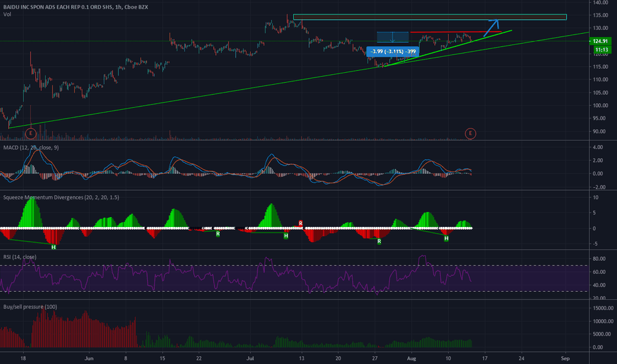Click the 95.00 price axis label
Image resolution: width=617 pixels, height=364 pixels.
pyautogui.click(x=600, y=118)
